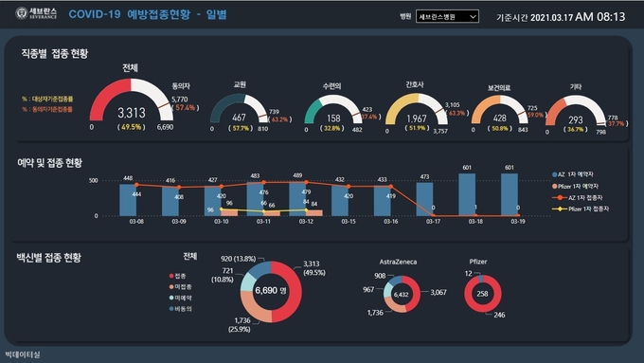Select the 보건의료 gauge showing 428
The width and height of the screenshot is (644, 363).
pos(500,110)
